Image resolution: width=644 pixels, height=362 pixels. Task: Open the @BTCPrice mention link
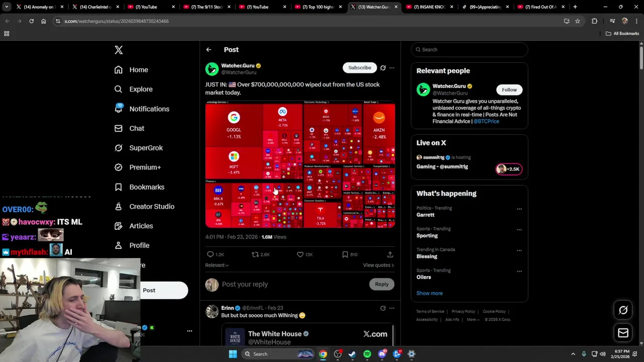pos(486,121)
